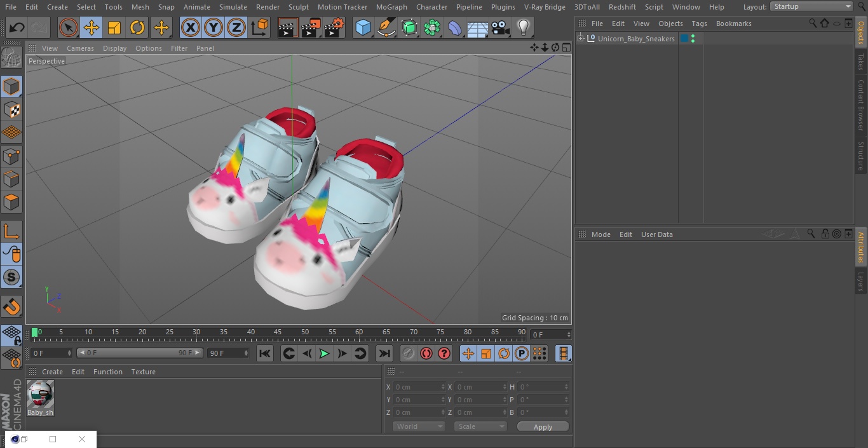Open viewport Display menu
The image size is (868, 448).
(114, 48)
